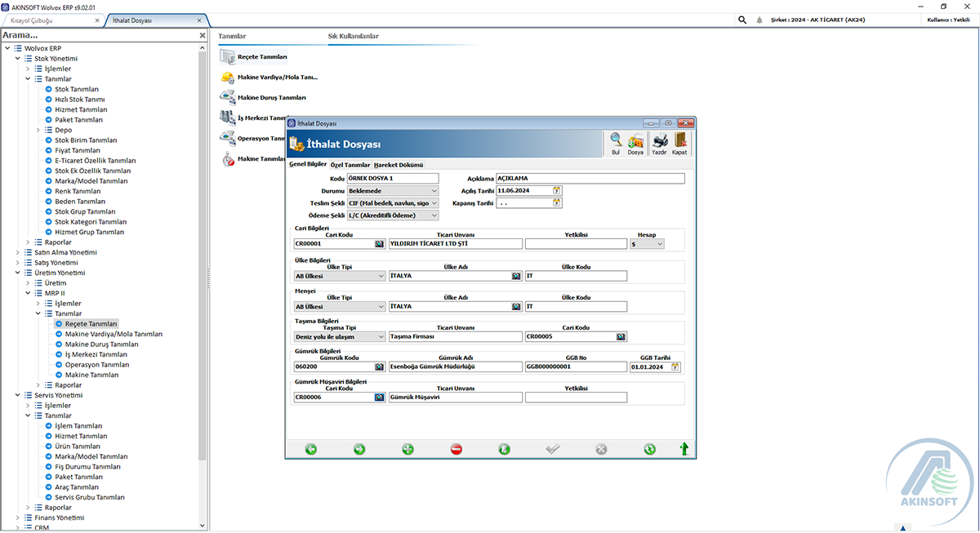
Task: Click the Yazdır printer icon
Action: click(660, 139)
